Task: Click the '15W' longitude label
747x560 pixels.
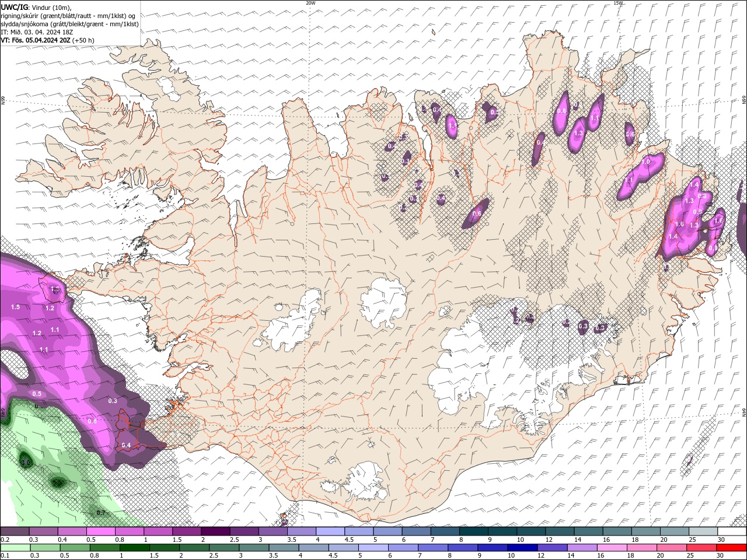Action: 618,3
